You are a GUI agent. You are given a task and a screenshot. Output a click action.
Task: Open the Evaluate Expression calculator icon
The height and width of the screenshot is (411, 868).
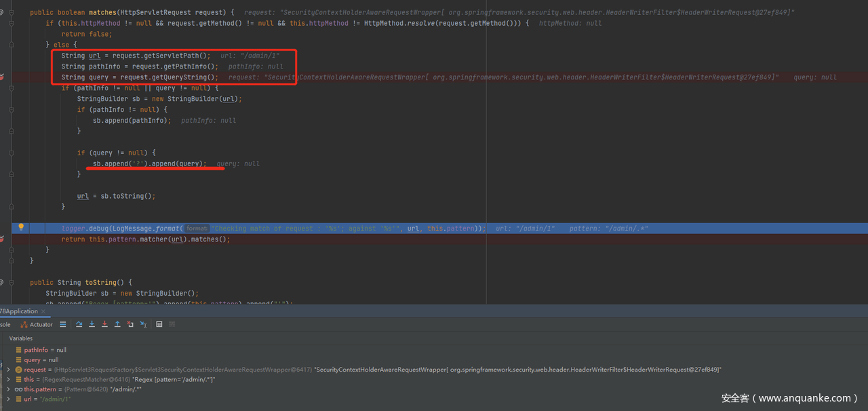(159, 325)
